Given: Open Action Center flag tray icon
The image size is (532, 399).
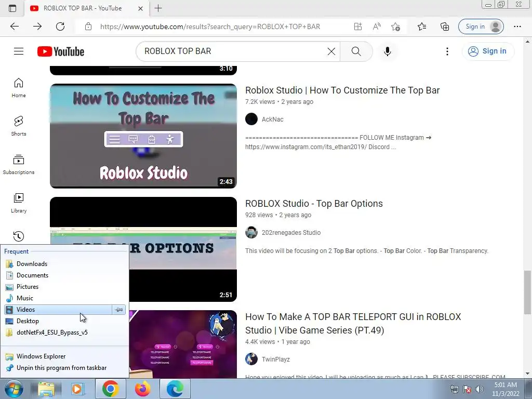Looking at the screenshot, I should (467, 390).
